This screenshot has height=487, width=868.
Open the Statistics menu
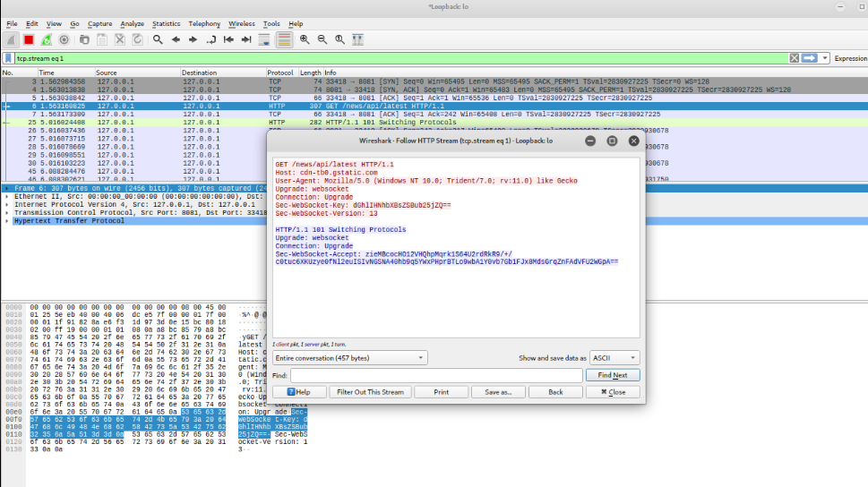click(166, 23)
